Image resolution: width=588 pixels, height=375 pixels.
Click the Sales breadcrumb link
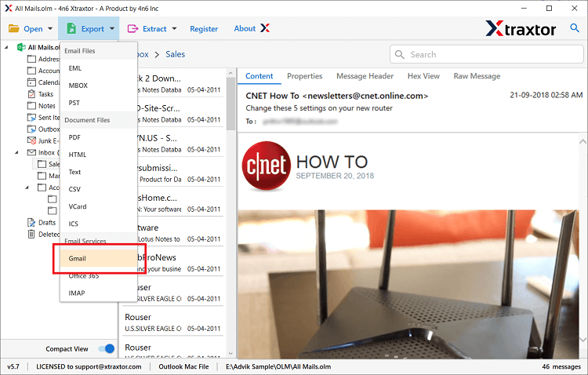[175, 54]
